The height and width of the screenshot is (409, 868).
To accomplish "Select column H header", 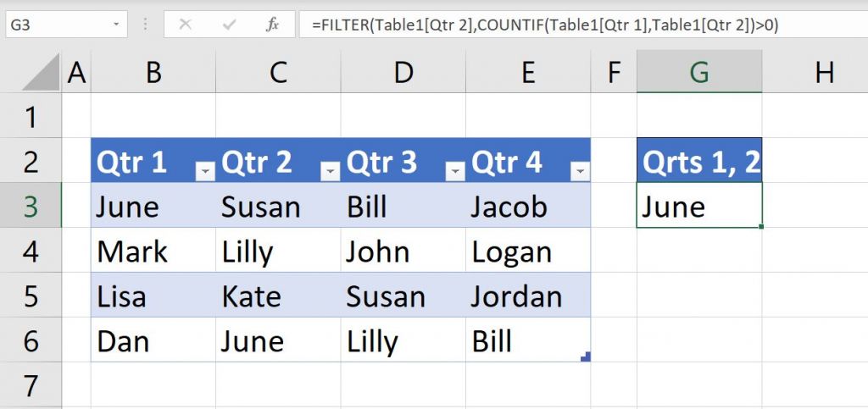I will 822,74.
